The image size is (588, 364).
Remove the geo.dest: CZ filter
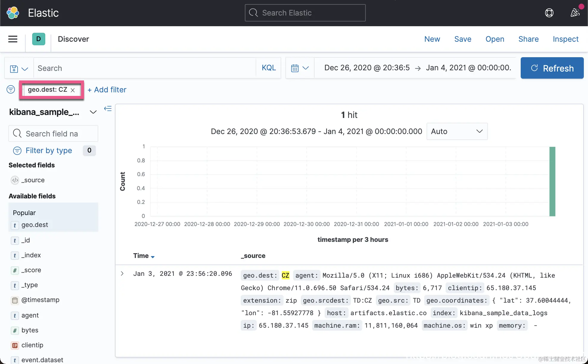pyautogui.click(x=73, y=90)
